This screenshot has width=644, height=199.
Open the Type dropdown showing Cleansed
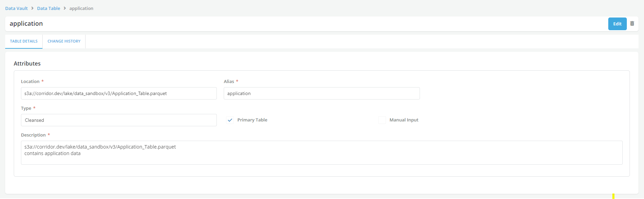click(119, 120)
